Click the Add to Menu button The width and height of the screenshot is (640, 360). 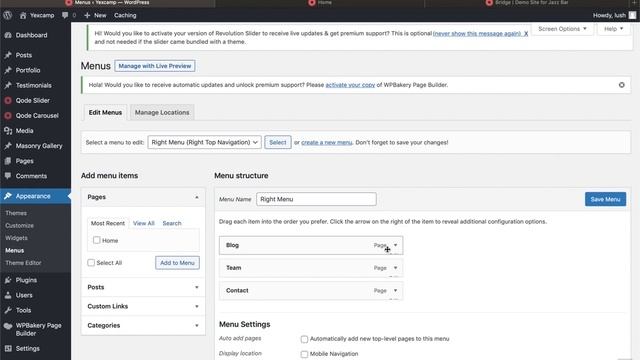point(177,263)
